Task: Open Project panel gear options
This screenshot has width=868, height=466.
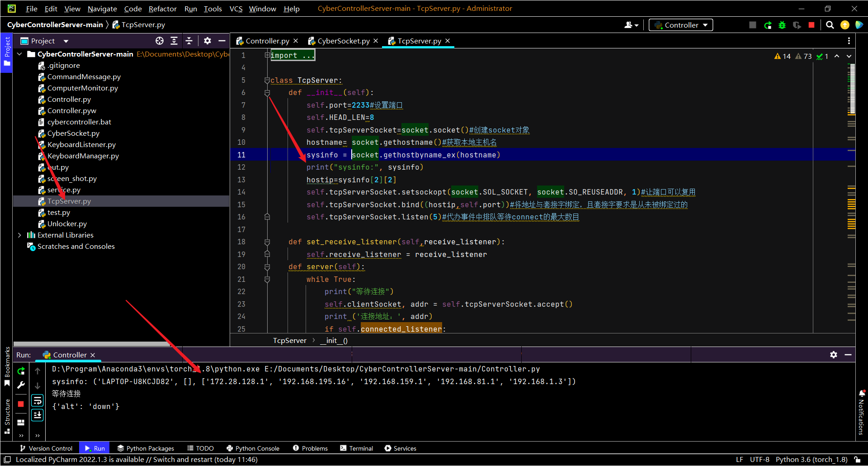Action: [x=208, y=41]
